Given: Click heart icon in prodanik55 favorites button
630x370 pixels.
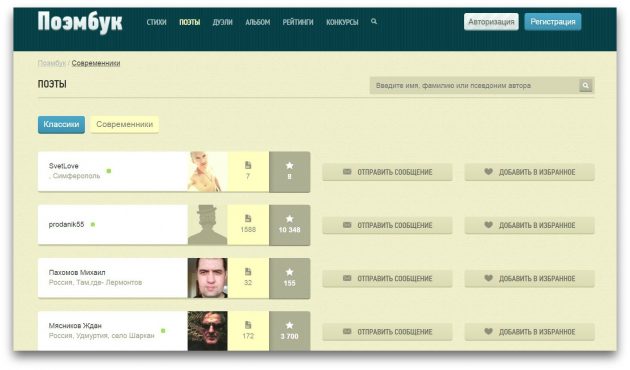Looking at the screenshot, I should [488, 225].
